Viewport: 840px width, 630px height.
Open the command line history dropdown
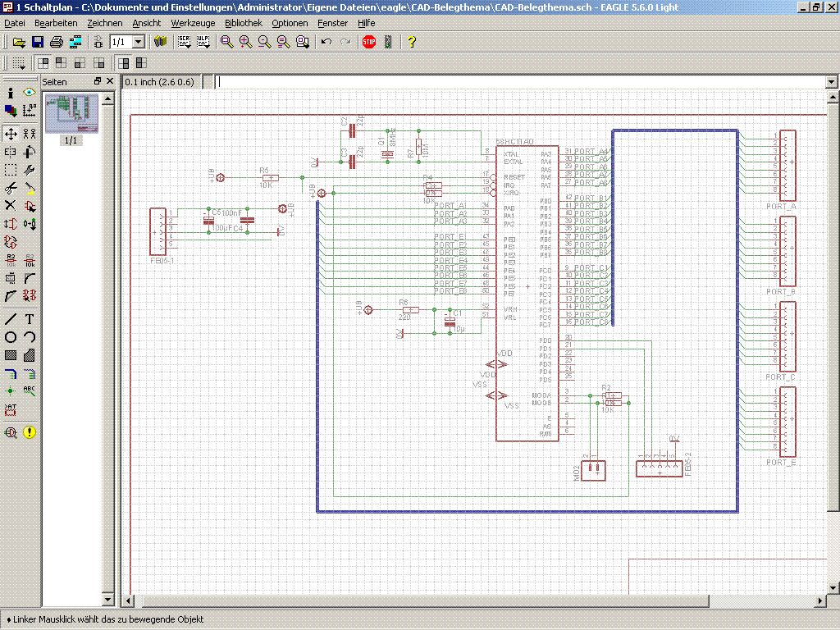[831, 82]
